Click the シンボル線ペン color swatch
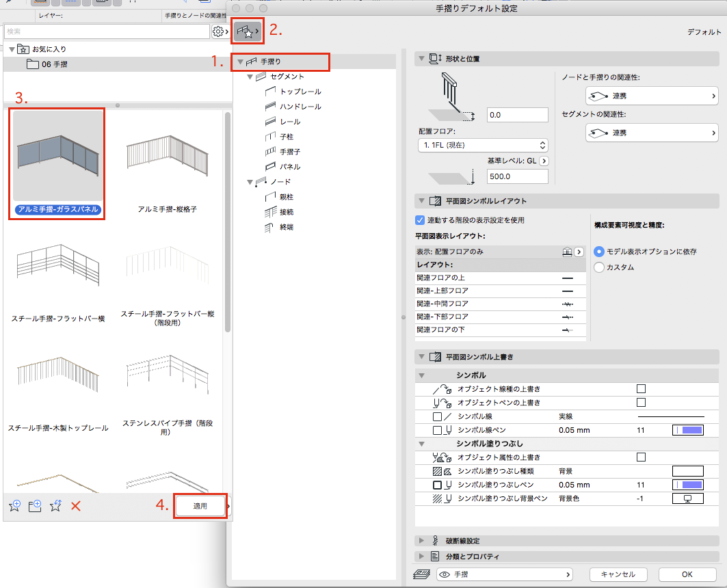Viewport: 727px width, 588px height. point(687,430)
